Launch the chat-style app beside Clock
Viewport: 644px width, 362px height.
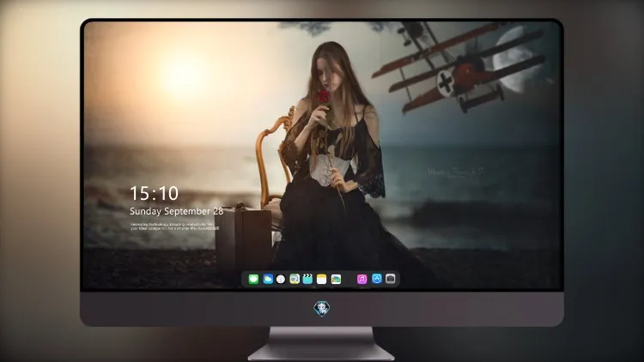click(x=295, y=279)
